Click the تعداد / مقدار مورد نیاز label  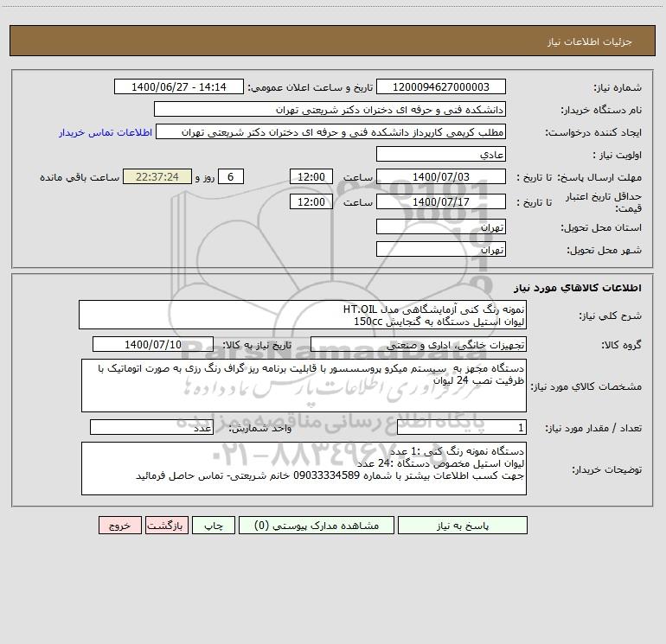click(593, 429)
